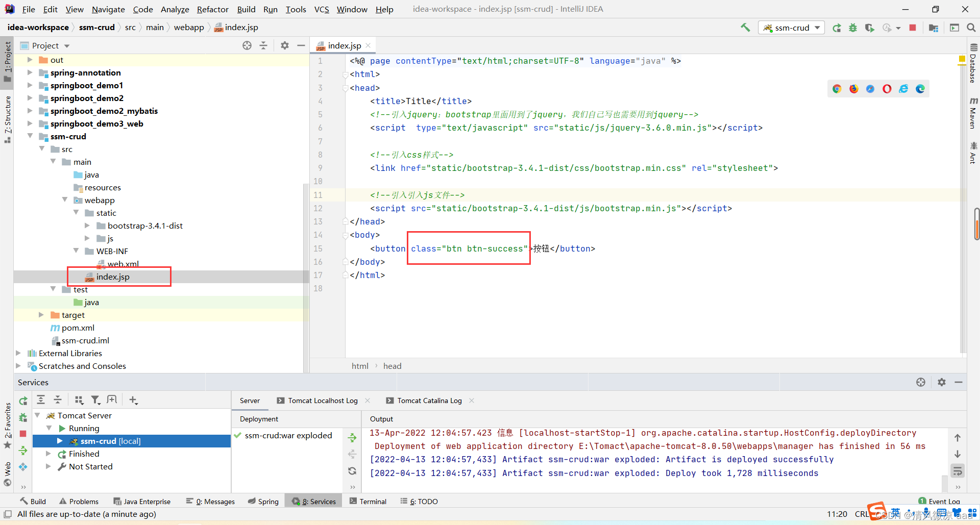Open the Spring tool window button
This screenshot has height=525, width=980.
pos(263,502)
